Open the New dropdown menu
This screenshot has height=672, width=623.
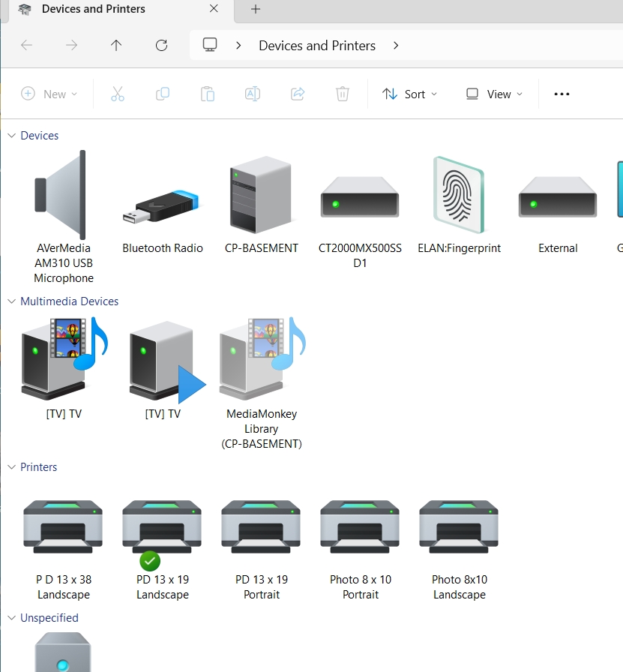49,94
